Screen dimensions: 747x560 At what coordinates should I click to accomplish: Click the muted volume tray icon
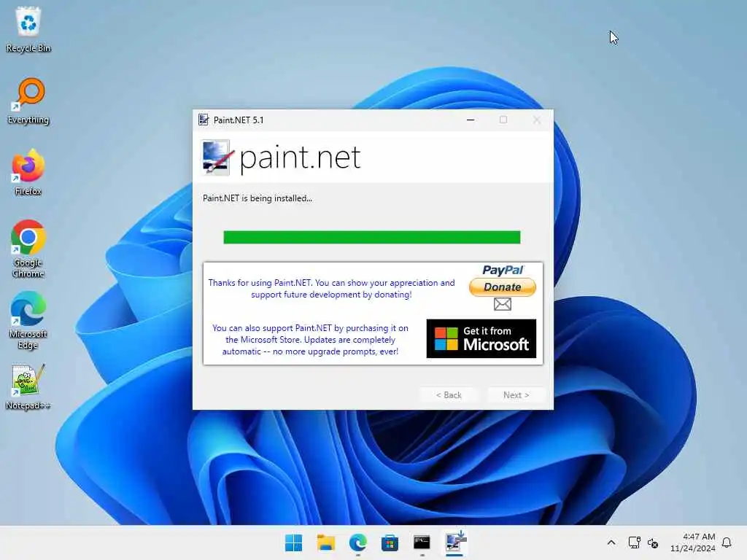click(x=653, y=542)
